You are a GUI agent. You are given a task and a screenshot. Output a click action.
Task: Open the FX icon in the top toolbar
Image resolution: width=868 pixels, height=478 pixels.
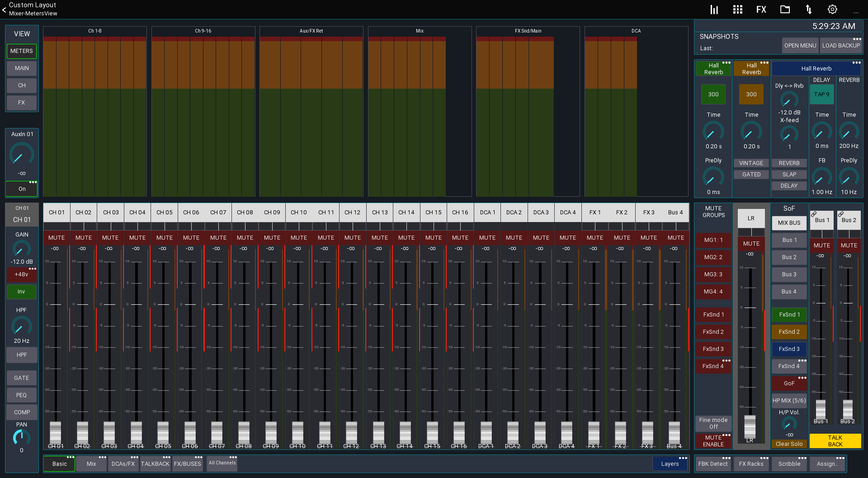[x=761, y=9]
